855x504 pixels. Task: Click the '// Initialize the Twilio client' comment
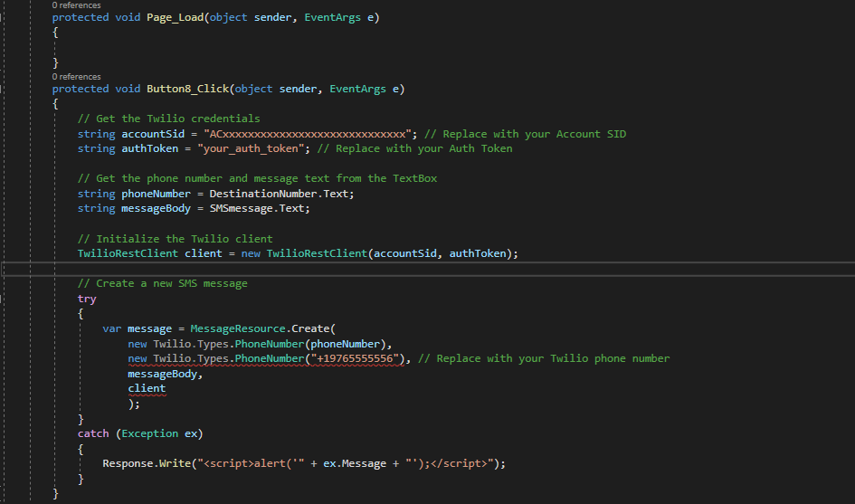pos(175,240)
